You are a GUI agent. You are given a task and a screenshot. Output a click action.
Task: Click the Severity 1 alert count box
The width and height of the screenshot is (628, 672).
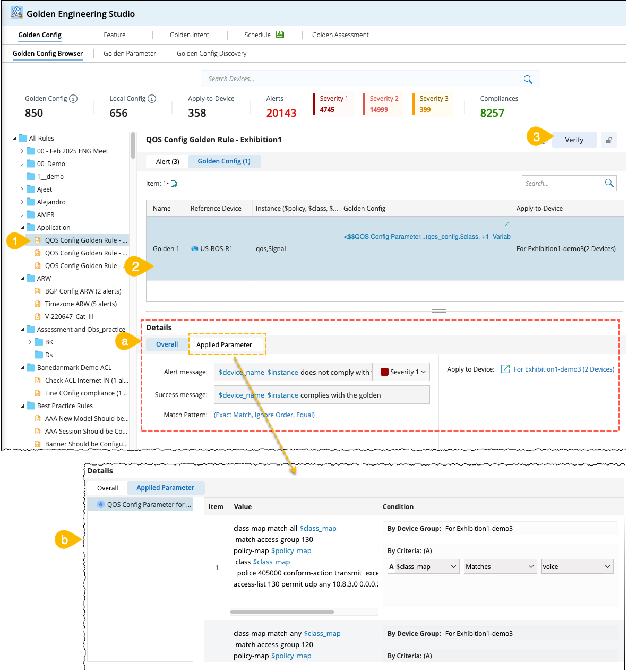pyautogui.click(x=334, y=104)
